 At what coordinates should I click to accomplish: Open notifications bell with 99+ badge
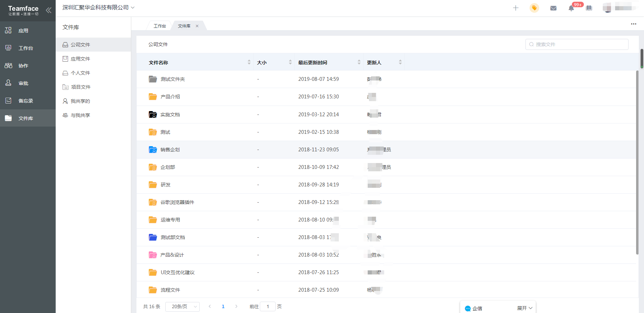(571, 8)
